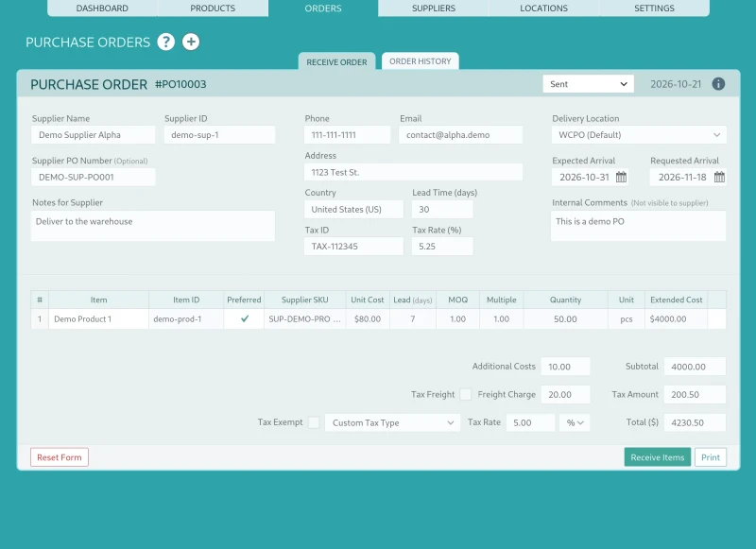The height and width of the screenshot is (549, 756).
Task: Click the Internal Comments textarea
Action: coord(639,226)
